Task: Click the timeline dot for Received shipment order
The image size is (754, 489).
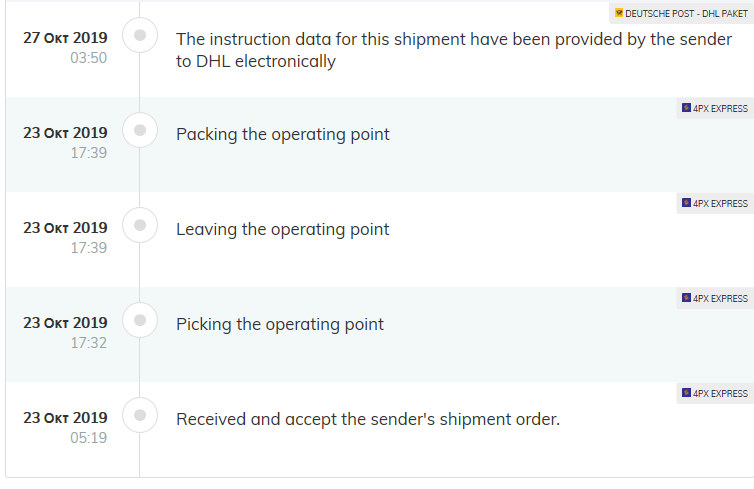Action: click(x=140, y=415)
